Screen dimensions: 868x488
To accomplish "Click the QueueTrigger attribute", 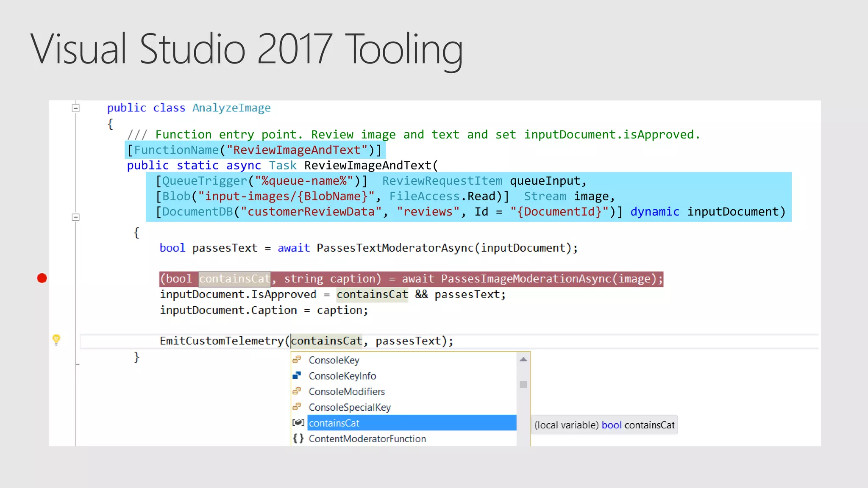I will coord(204,181).
